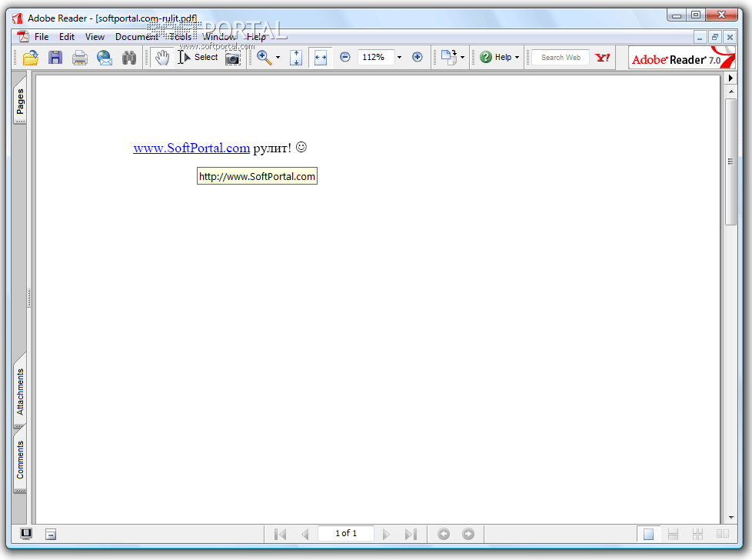752x560 pixels.
Task: Minimize the document window in menu bar
Action: (700, 38)
